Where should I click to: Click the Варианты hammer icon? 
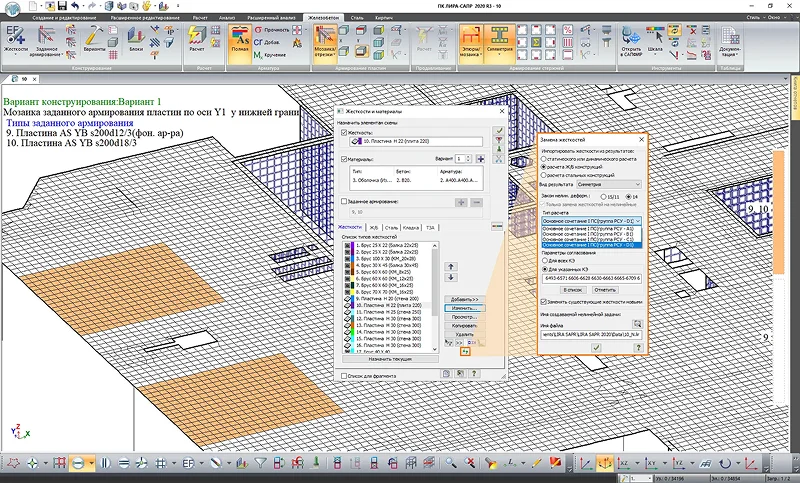(x=94, y=39)
